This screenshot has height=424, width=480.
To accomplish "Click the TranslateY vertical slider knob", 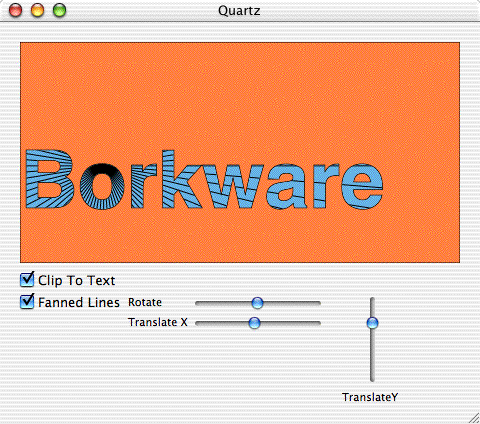I will tap(372, 323).
